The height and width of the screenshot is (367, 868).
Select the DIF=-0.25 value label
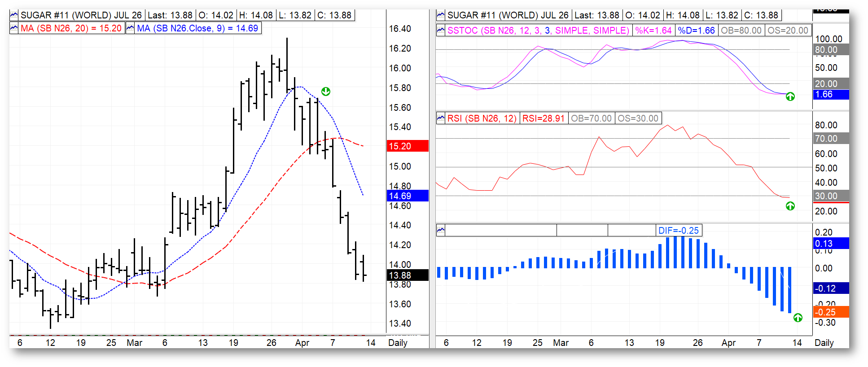pos(679,231)
